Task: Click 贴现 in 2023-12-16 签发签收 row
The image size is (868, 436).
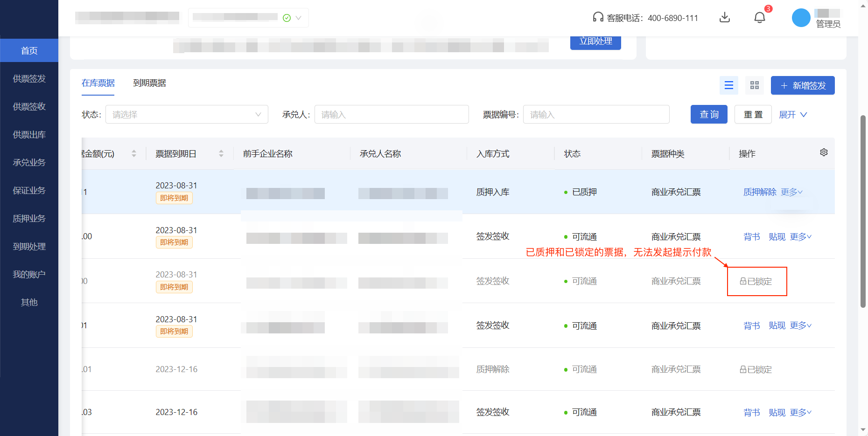Action: coord(777,413)
